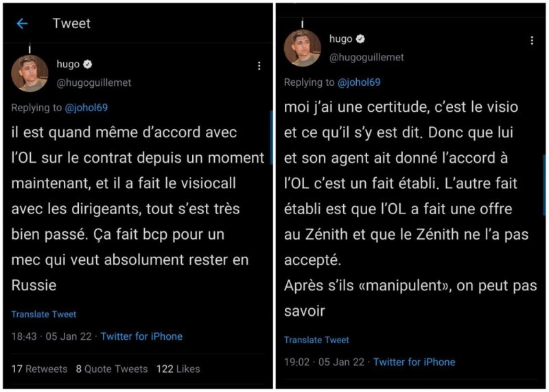
Task: Open the @johol69 mention in the right tweet
Action: pyautogui.click(x=358, y=82)
